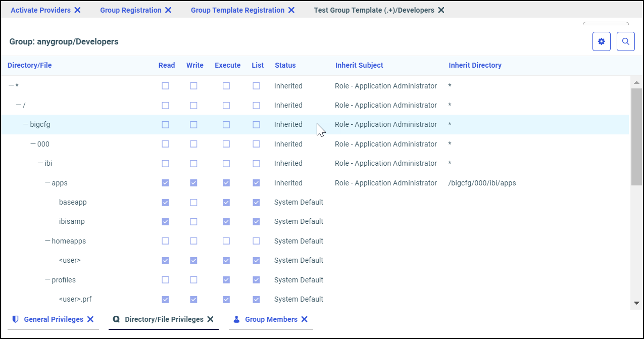Click the Q icon on Directory/File Privileges
This screenshot has height=339, width=644.
(x=116, y=319)
